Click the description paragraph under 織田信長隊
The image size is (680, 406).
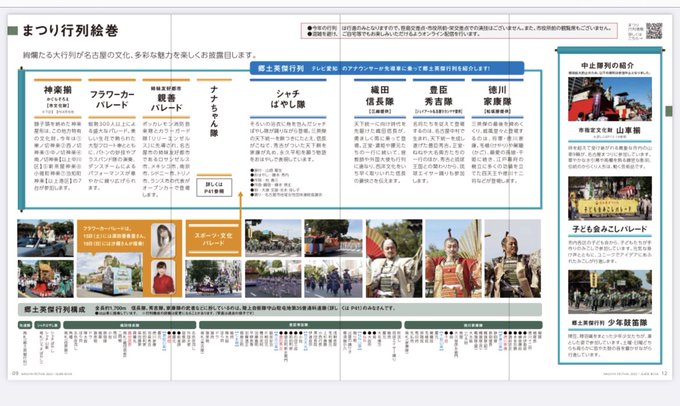coord(379,152)
